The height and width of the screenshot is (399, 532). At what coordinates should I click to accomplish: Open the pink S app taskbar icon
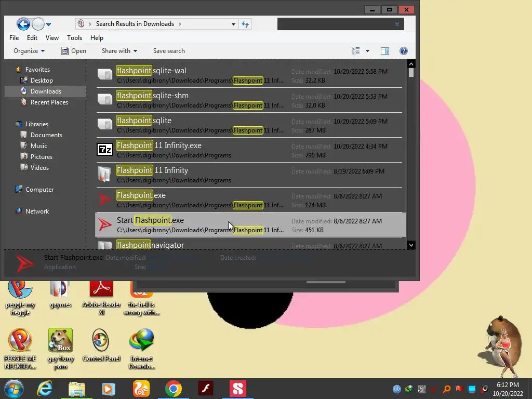(x=237, y=389)
